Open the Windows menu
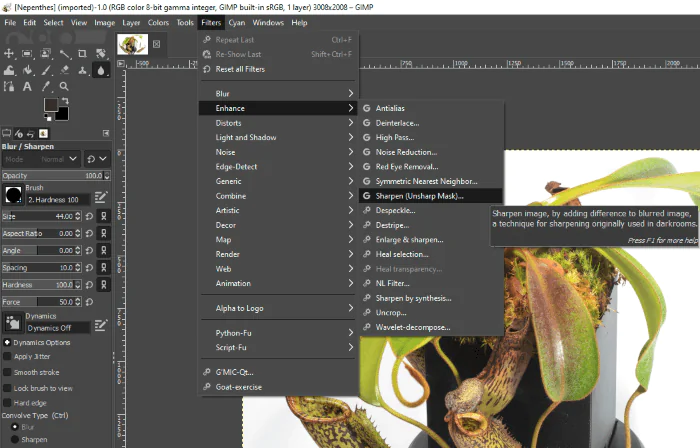The height and width of the screenshot is (448, 700). click(x=268, y=23)
